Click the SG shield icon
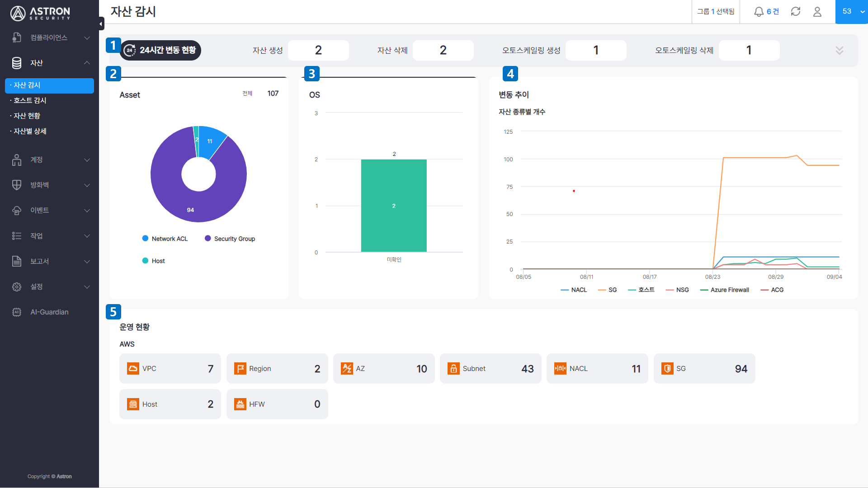 point(667,369)
